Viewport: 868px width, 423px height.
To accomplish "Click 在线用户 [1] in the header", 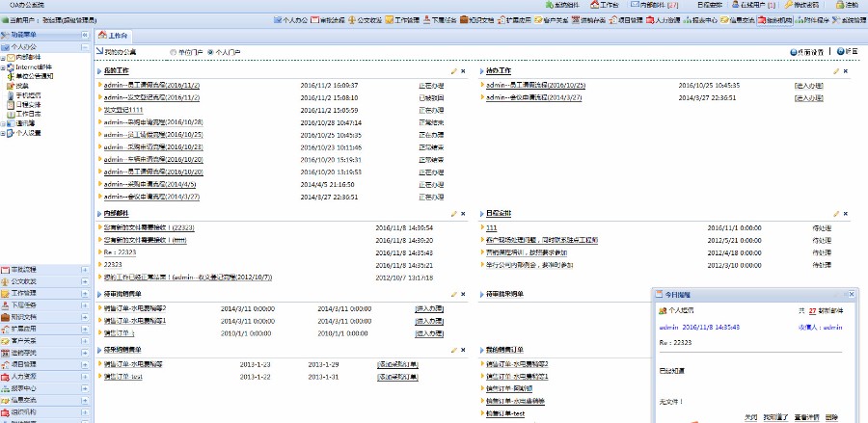I will (753, 5).
